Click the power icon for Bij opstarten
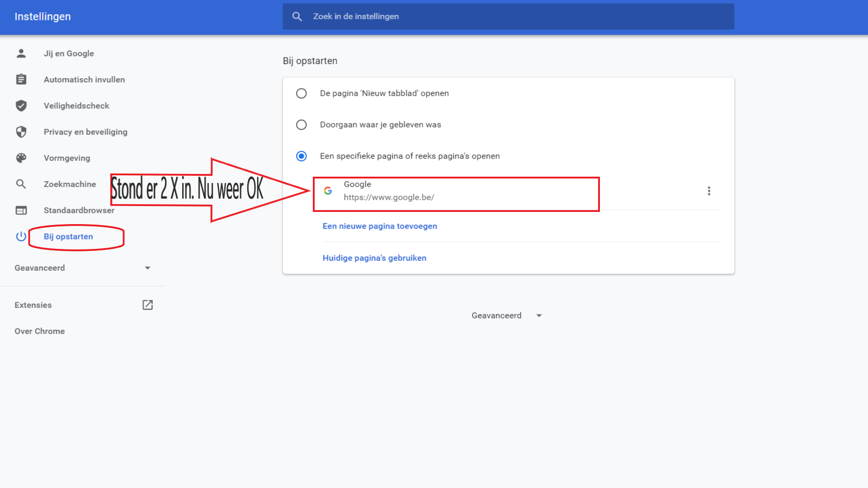The width and height of the screenshot is (868, 488). coord(21,236)
